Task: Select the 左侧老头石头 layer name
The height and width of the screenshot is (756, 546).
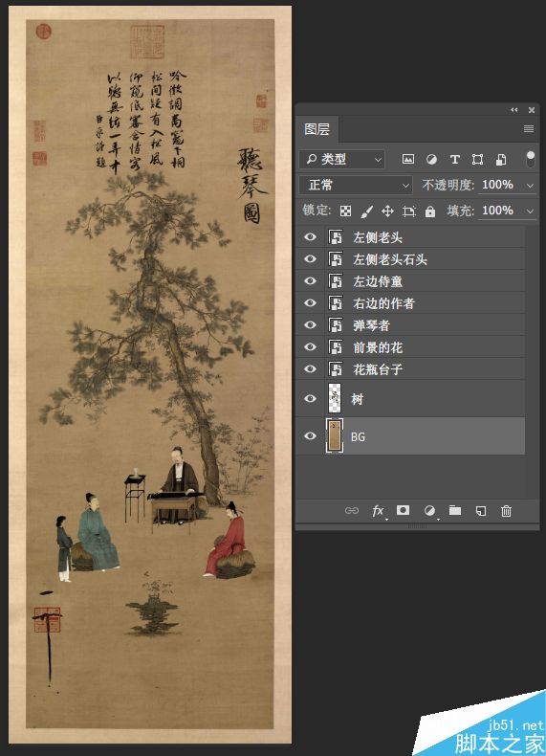Action: (390, 259)
